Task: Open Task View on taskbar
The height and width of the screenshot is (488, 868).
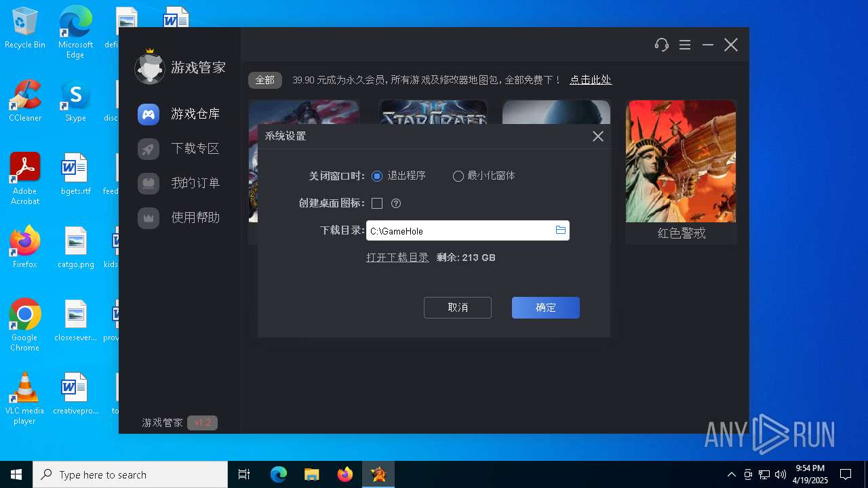Action: [244, 474]
